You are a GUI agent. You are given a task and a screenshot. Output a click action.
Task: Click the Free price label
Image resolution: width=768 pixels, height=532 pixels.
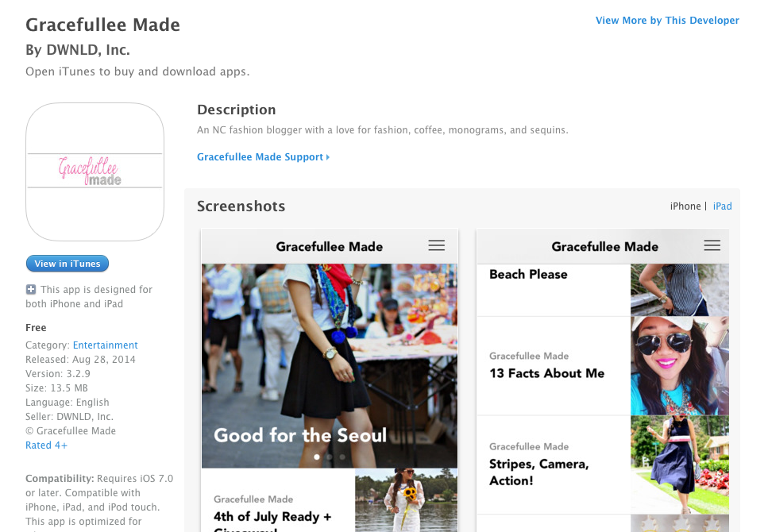[x=36, y=328]
